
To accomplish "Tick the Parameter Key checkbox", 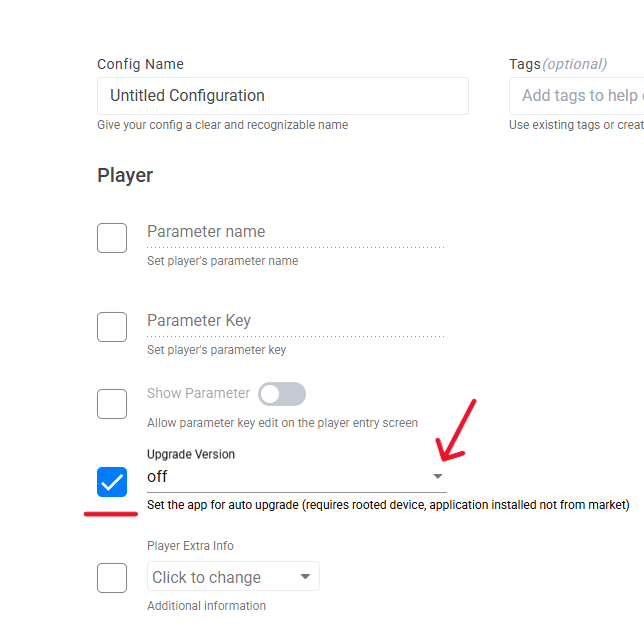I will (112, 327).
